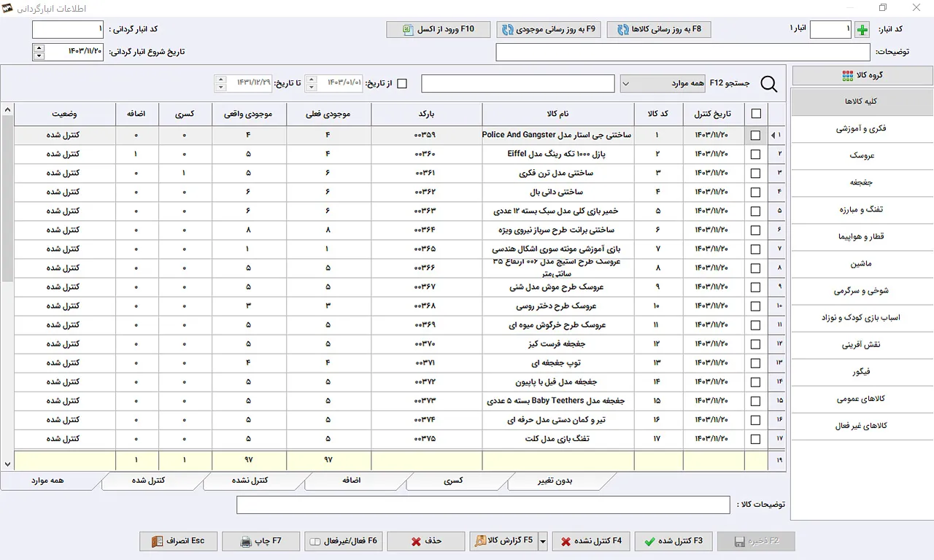Open the گروه کالا group panel header

(862, 75)
